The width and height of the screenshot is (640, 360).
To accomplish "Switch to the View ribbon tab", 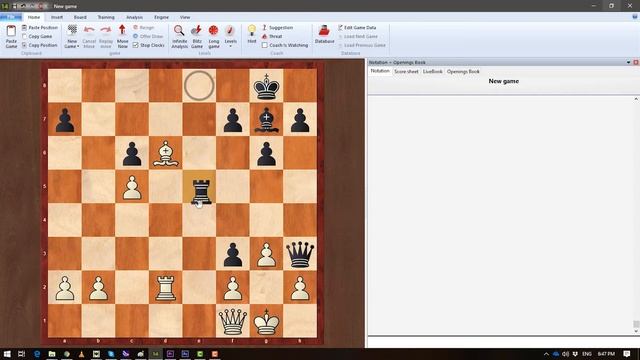I will point(185,17).
